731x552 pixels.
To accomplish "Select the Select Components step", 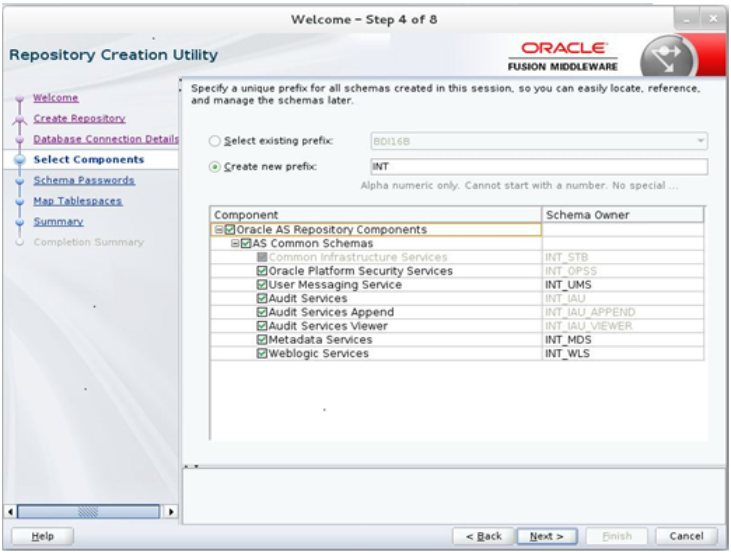I will pos(89,159).
